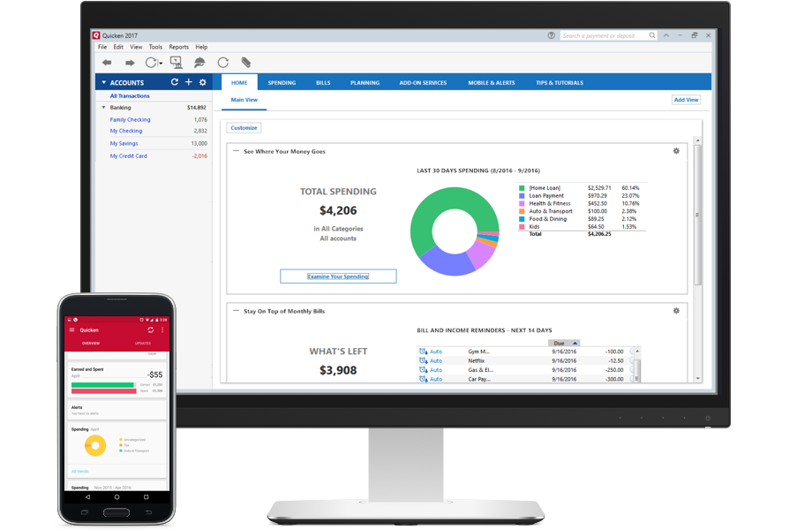Collapse the Banking account group
The height and width of the screenshot is (530, 812).
coord(103,107)
